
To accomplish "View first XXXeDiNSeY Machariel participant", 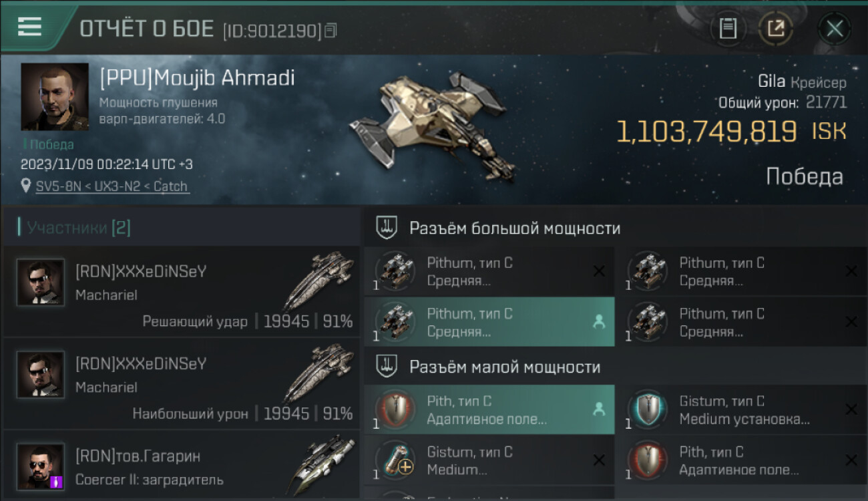I will 182,291.
